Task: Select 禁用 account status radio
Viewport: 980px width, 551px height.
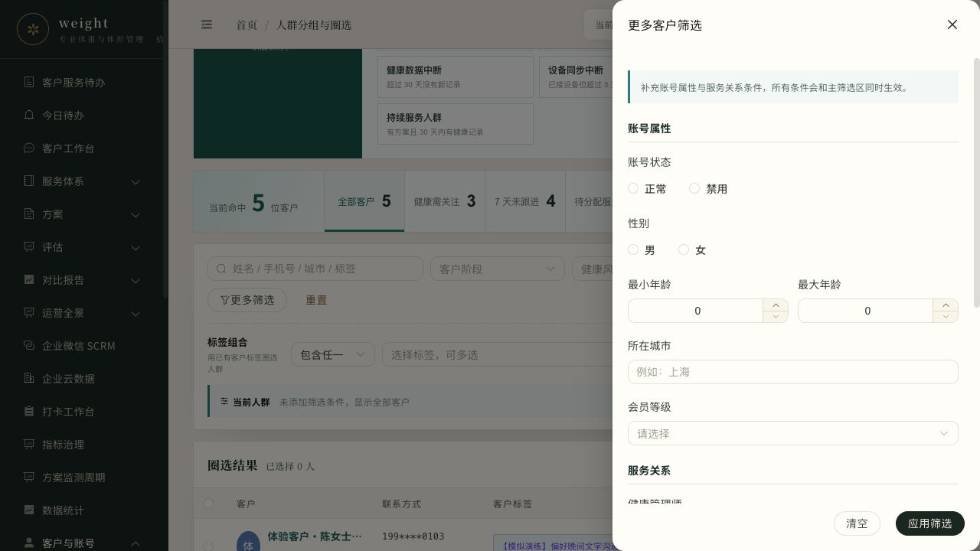Action: coord(694,188)
